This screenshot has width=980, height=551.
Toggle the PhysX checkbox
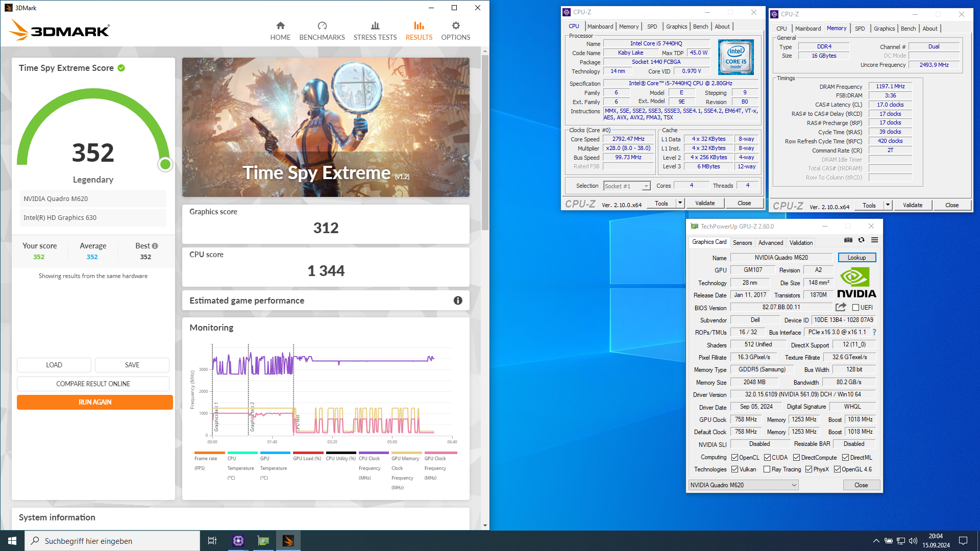(x=809, y=469)
